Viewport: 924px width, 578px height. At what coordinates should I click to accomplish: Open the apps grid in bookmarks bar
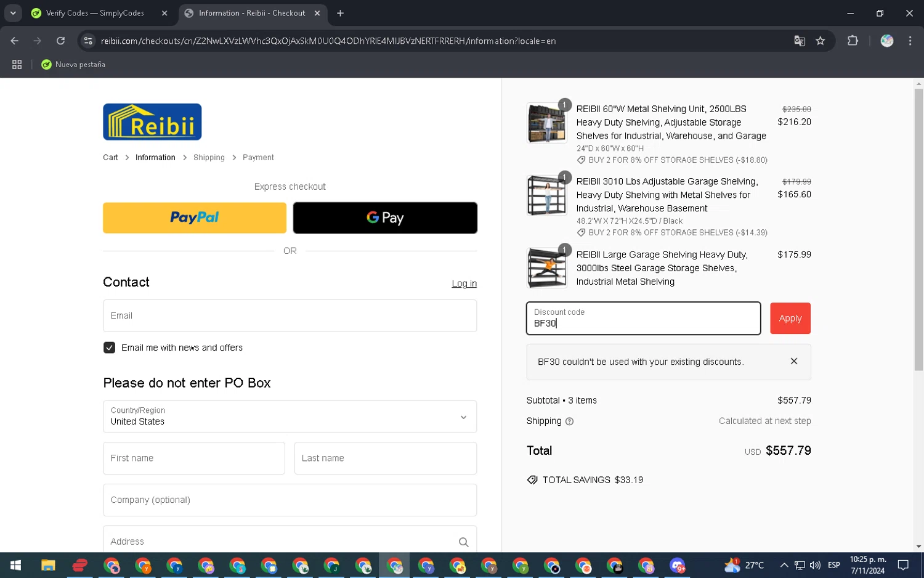pos(17,64)
